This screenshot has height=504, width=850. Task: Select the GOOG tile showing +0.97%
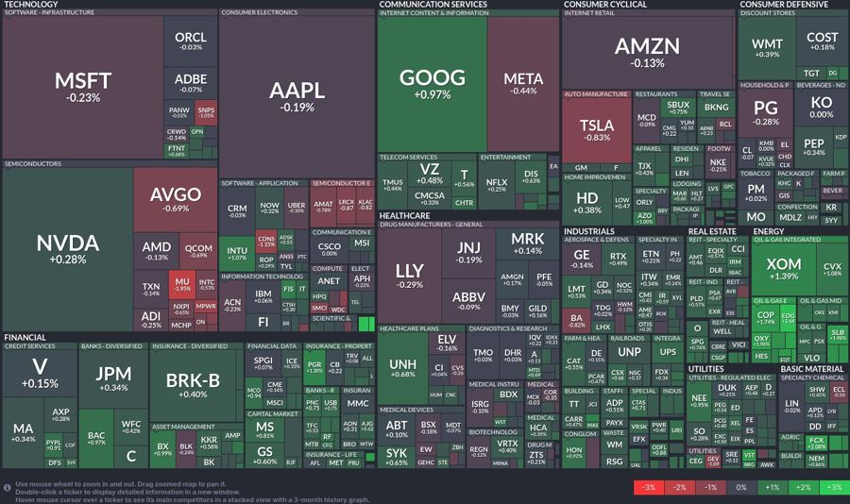[432, 85]
